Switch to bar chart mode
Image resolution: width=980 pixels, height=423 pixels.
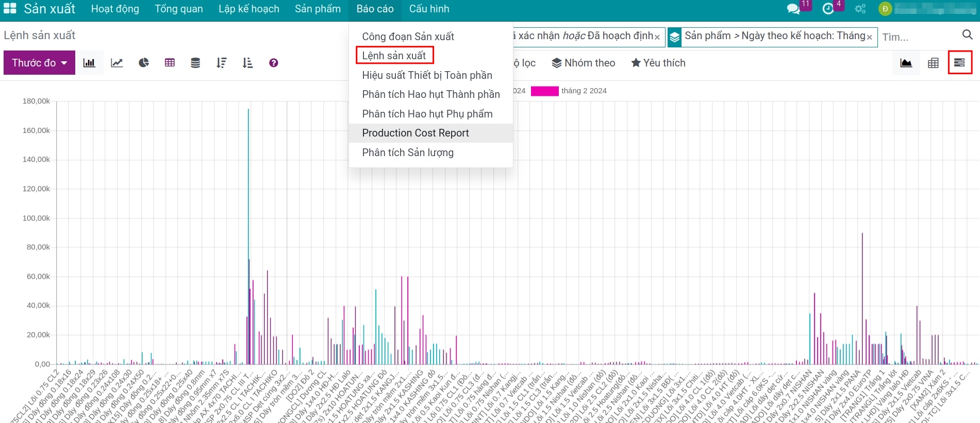tap(89, 63)
